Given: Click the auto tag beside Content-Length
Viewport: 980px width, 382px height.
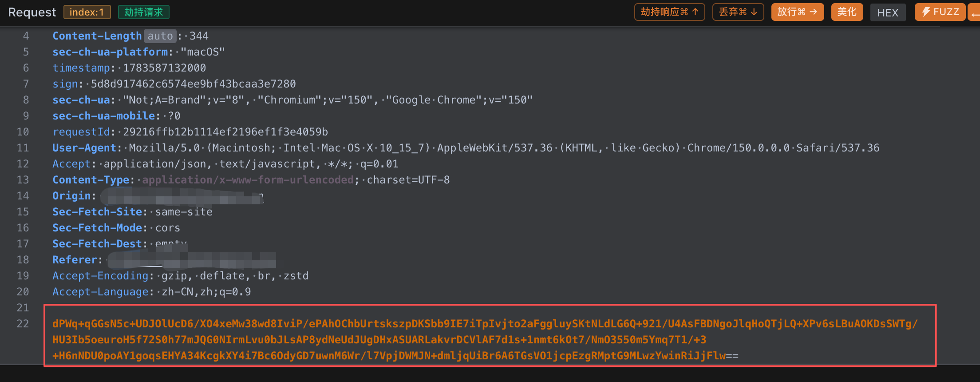Looking at the screenshot, I should (160, 36).
